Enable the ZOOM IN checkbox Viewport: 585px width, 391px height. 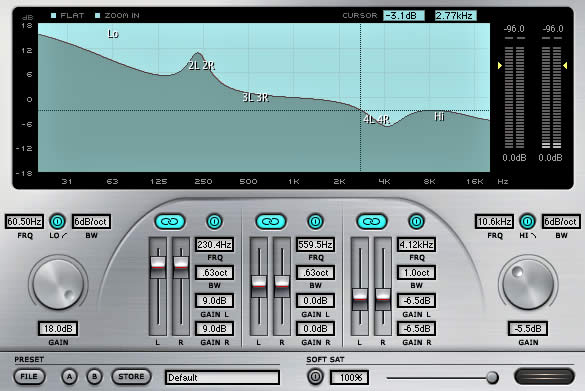tap(98, 16)
